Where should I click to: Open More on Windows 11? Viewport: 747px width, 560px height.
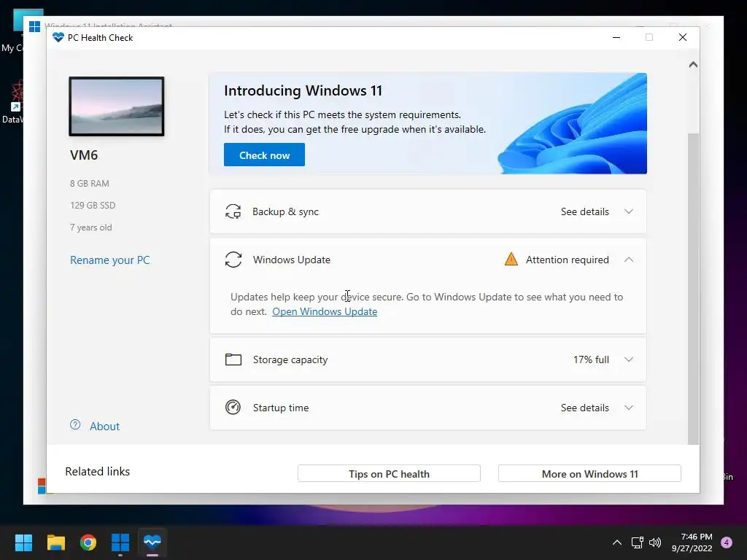point(589,474)
